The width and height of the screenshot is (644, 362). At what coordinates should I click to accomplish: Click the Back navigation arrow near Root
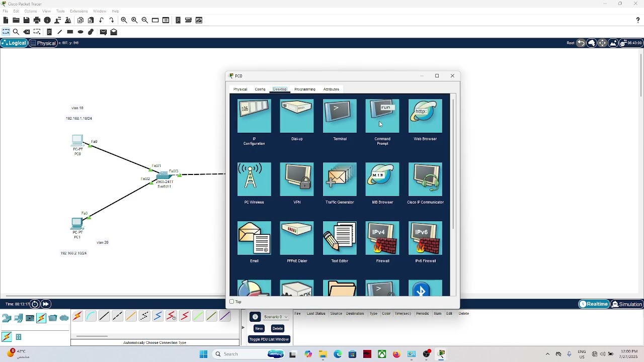[581, 43]
